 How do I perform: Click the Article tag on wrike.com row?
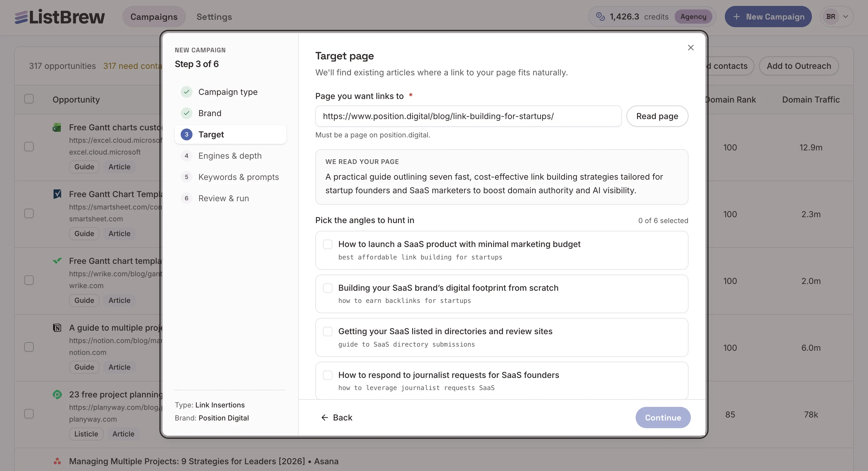pos(119,300)
